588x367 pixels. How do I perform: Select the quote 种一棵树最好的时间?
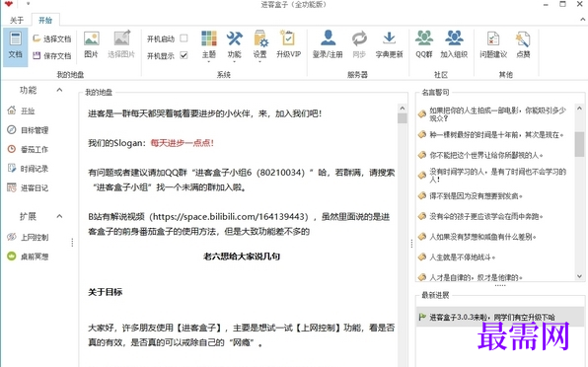point(496,135)
